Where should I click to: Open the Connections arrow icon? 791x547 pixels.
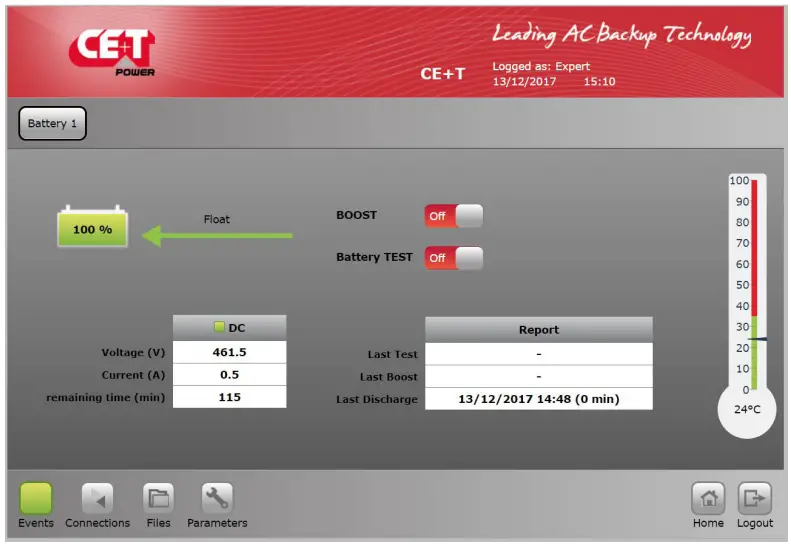tap(97, 498)
